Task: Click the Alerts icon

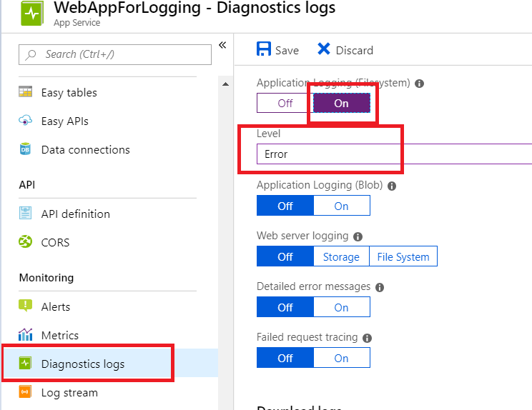Action: [x=26, y=306]
